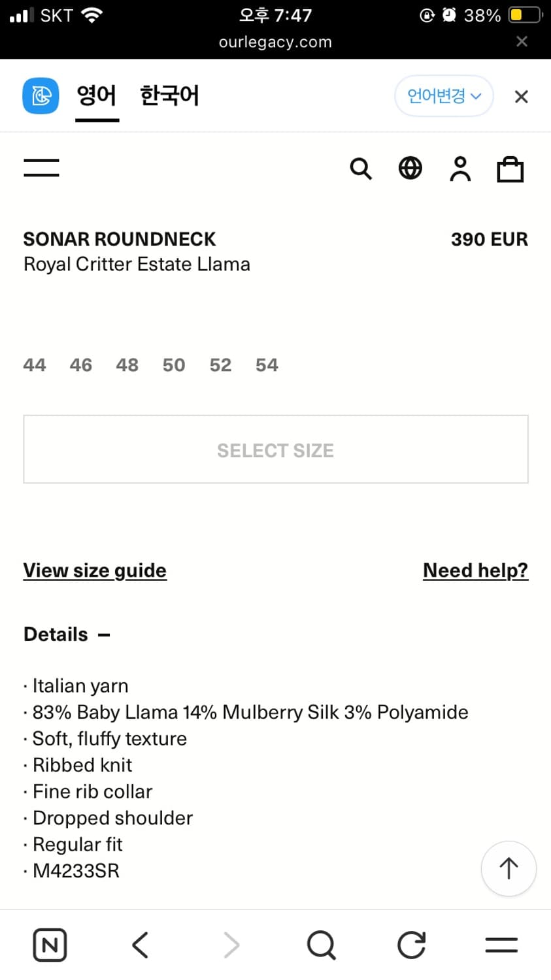Open the browser bottom-right menu

click(501, 945)
